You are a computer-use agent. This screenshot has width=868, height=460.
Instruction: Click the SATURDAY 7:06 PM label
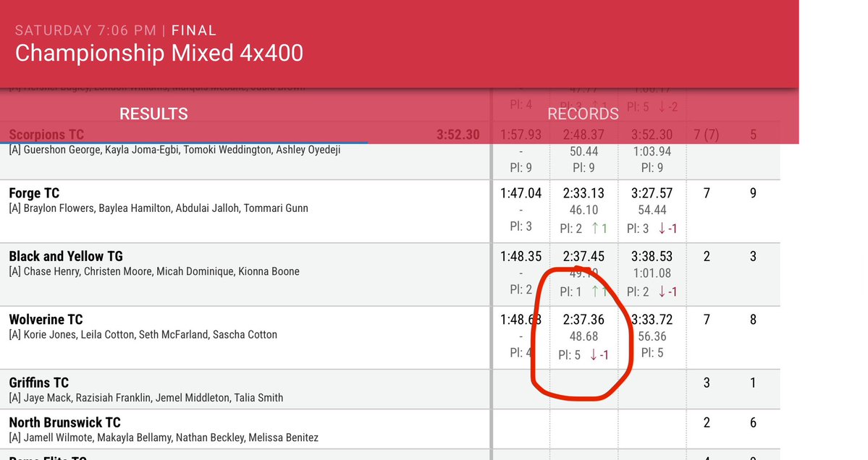(x=86, y=30)
